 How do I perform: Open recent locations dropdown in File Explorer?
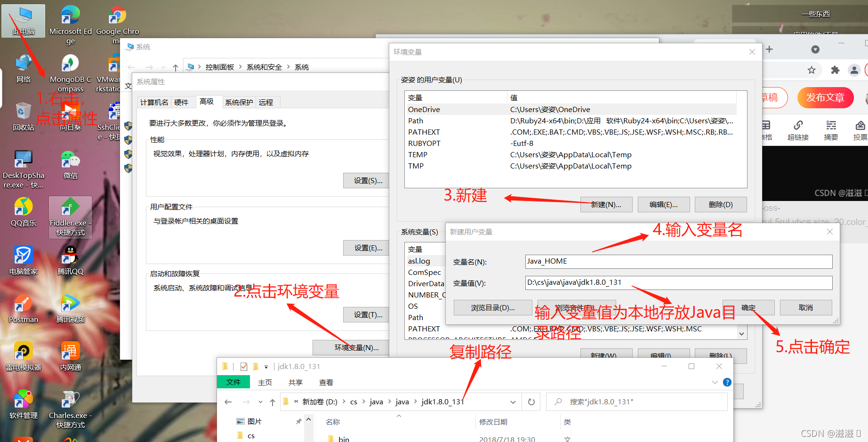[x=260, y=402]
